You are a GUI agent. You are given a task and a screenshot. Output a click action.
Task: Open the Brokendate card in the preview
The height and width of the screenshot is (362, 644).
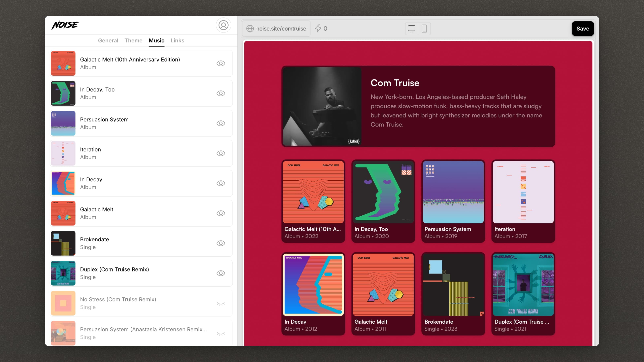[x=453, y=294]
